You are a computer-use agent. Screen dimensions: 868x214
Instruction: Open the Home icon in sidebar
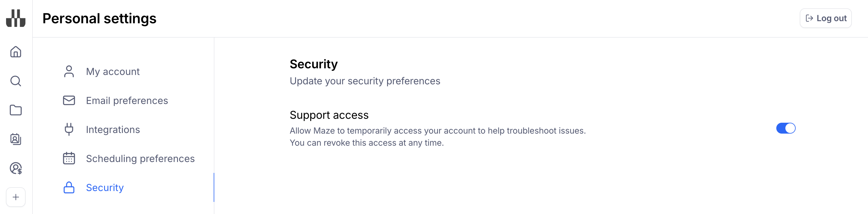point(16,52)
